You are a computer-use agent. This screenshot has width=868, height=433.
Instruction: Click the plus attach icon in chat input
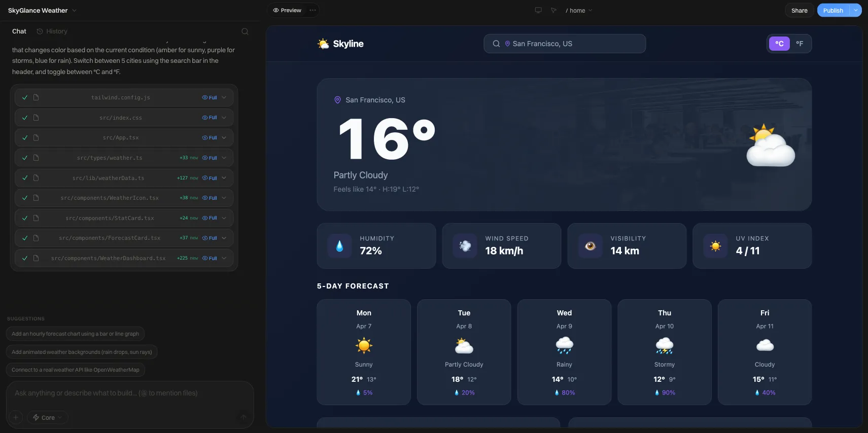tap(16, 417)
